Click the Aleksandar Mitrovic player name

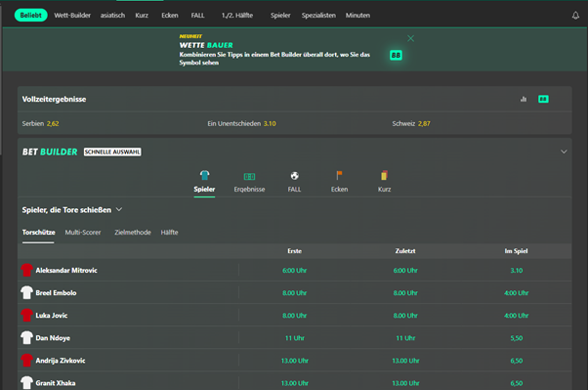[x=66, y=270]
